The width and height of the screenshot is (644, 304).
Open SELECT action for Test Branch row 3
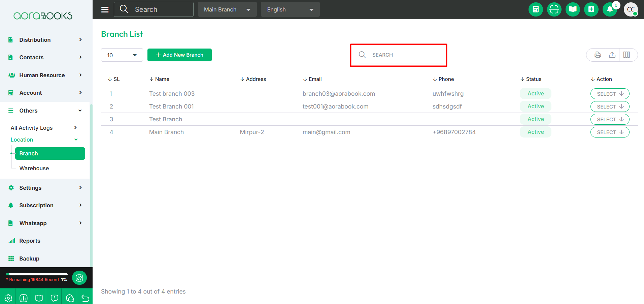pos(610,119)
